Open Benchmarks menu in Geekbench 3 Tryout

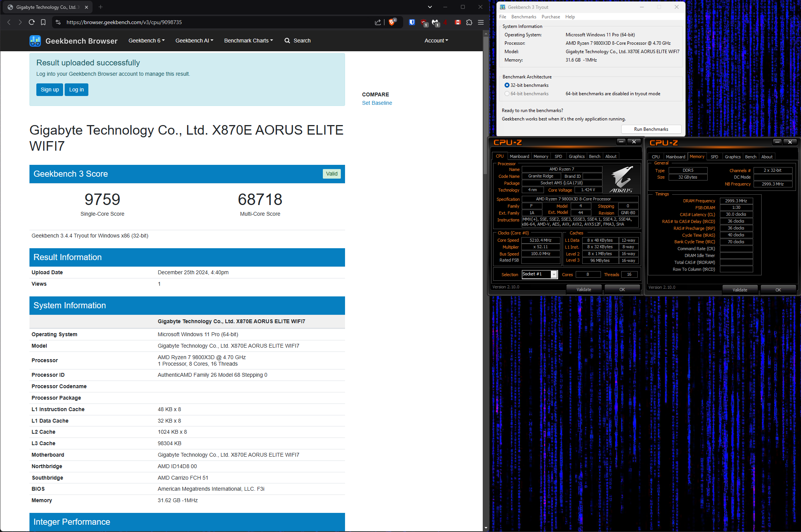(524, 17)
